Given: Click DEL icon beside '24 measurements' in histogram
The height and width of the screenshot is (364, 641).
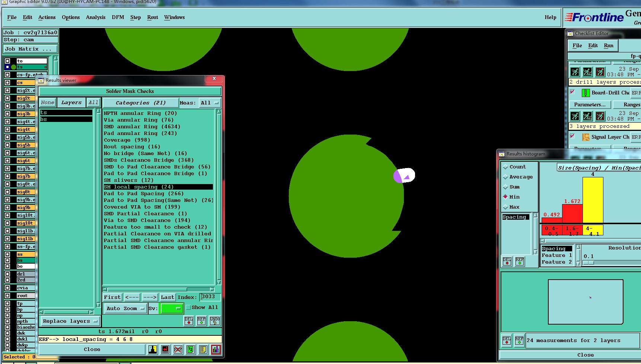Looking at the screenshot, I should click(507, 341).
